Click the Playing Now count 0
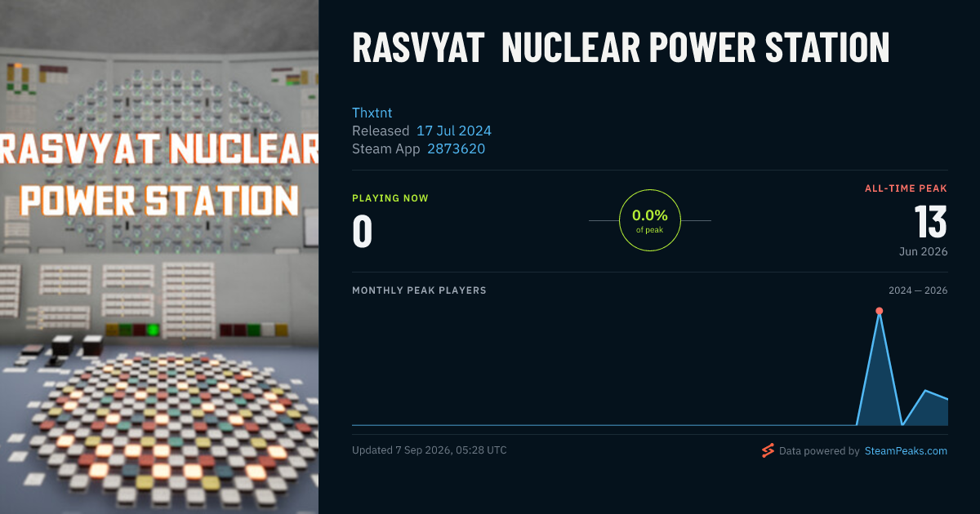 pos(363,231)
